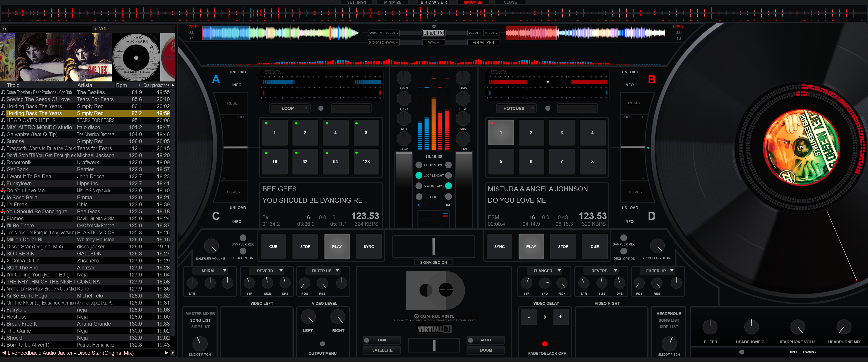Toggle the left LOOP MOVE indicator
868x362 pixels.
(x=419, y=165)
